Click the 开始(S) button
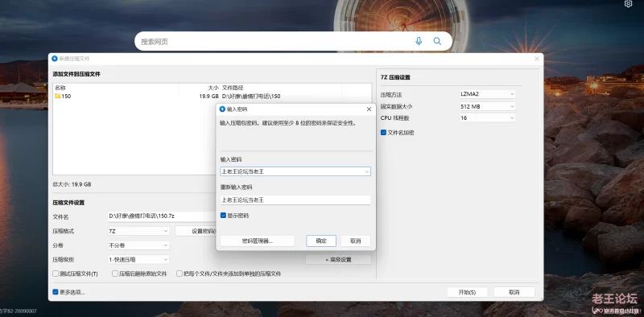Image resolution: width=644 pixels, height=317 pixels. pos(468,292)
